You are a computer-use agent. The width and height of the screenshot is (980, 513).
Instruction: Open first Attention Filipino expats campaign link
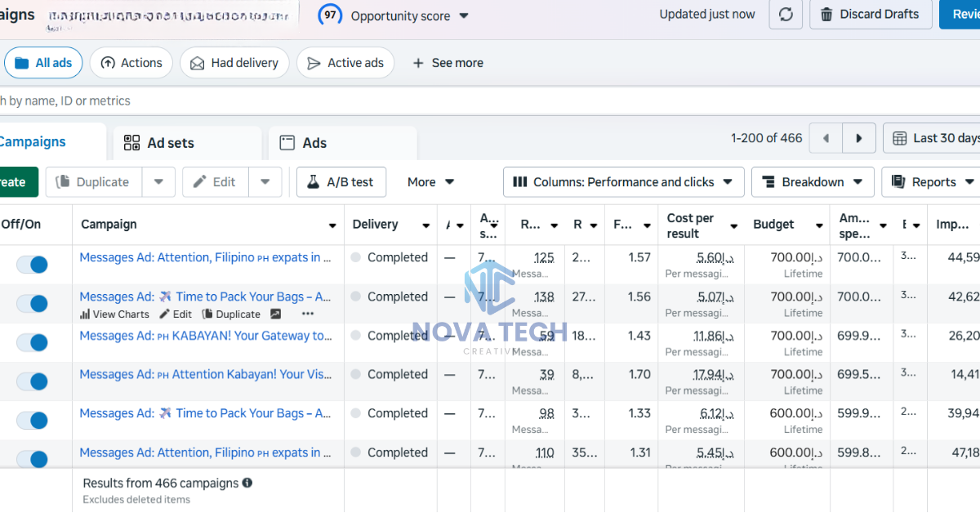tap(206, 257)
